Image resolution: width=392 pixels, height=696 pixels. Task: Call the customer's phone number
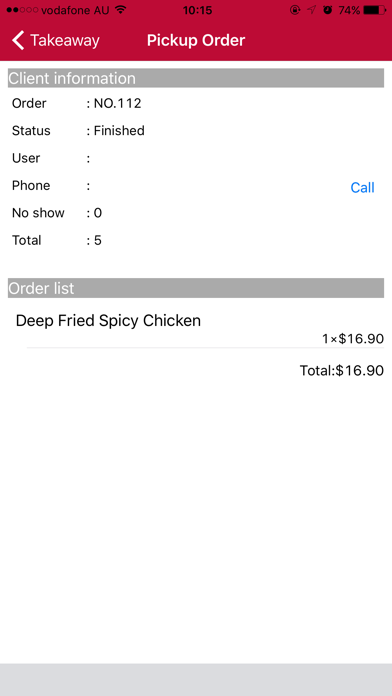pyautogui.click(x=362, y=187)
